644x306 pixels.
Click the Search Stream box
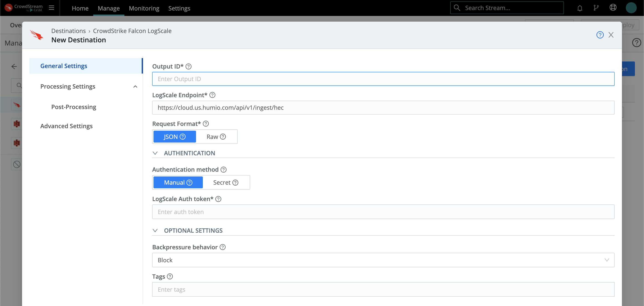click(507, 8)
